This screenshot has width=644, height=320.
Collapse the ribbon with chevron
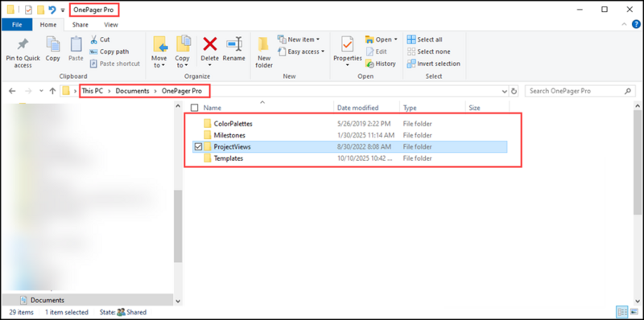[625, 25]
